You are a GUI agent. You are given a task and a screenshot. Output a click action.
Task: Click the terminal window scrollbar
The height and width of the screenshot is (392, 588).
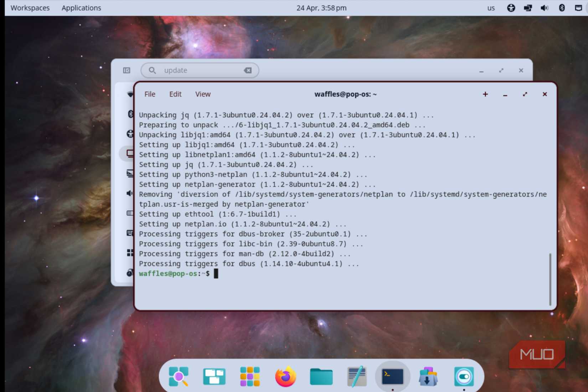pyautogui.click(x=550, y=278)
